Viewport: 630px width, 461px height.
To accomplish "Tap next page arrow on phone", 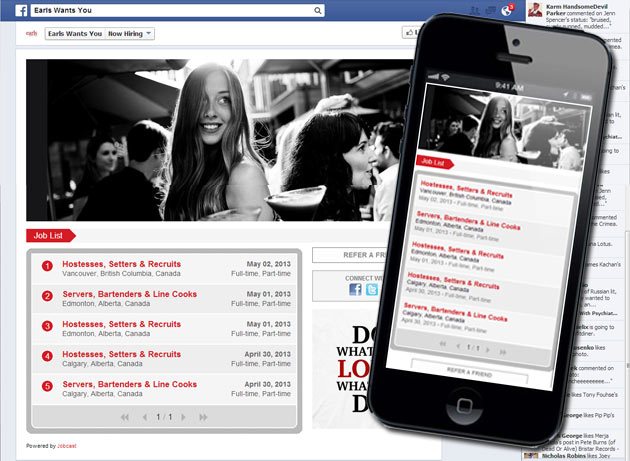I will [x=488, y=350].
